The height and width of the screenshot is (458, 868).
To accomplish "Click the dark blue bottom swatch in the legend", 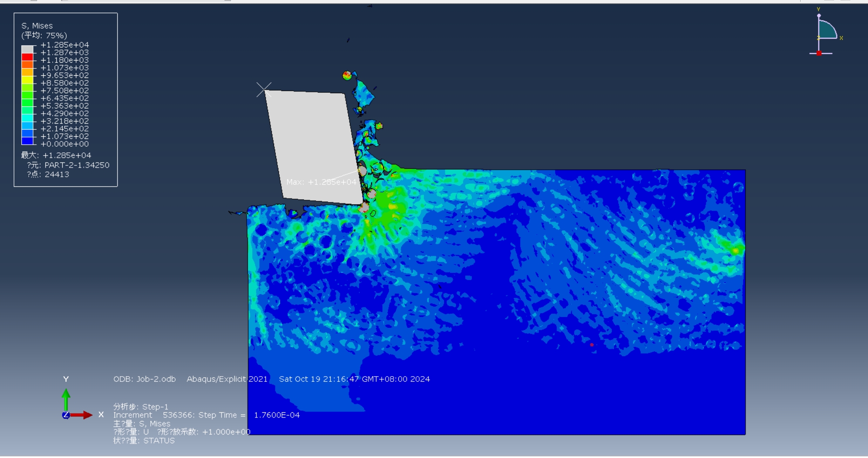I will pyautogui.click(x=27, y=141).
